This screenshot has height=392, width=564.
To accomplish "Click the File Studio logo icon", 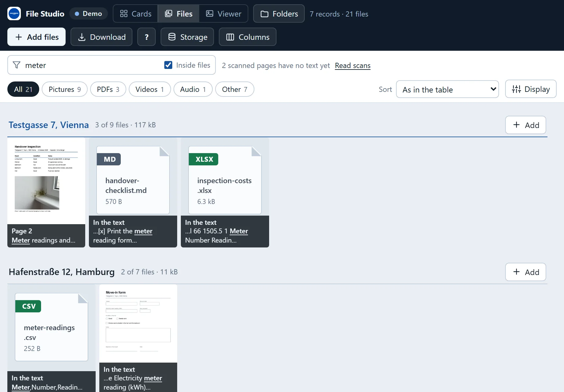I will tap(14, 13).
